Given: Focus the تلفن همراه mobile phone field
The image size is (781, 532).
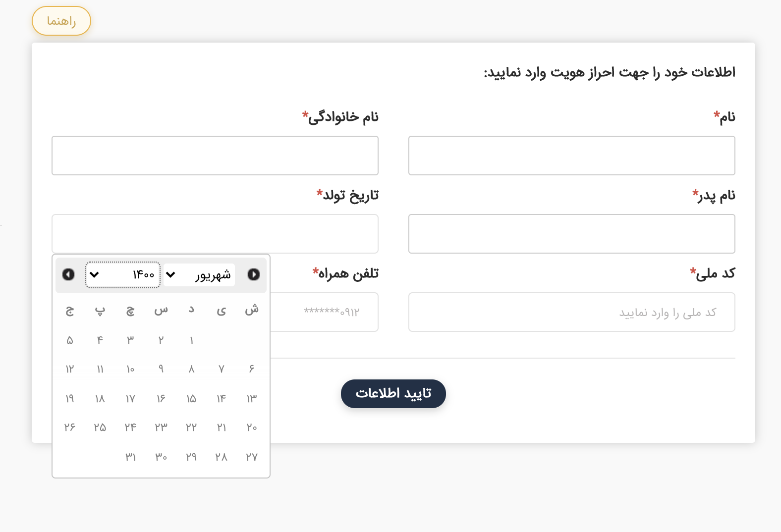Looking at the screenshot, I should 325,312.
